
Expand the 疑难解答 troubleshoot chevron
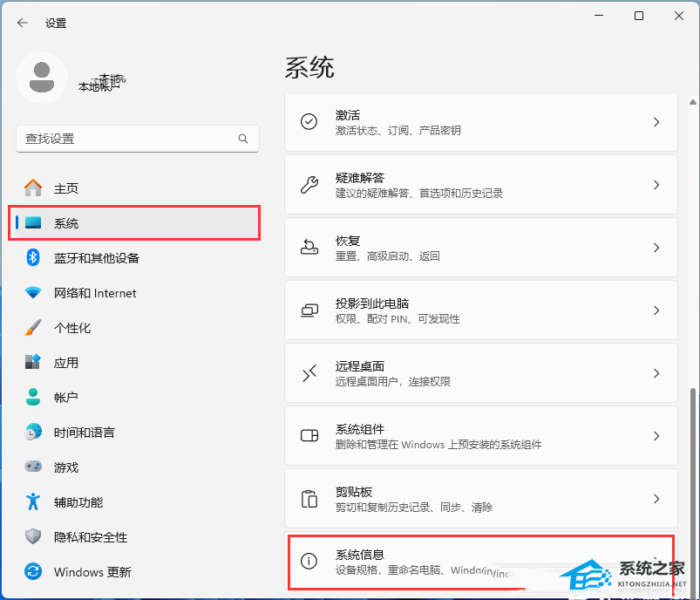click(656, 185)
